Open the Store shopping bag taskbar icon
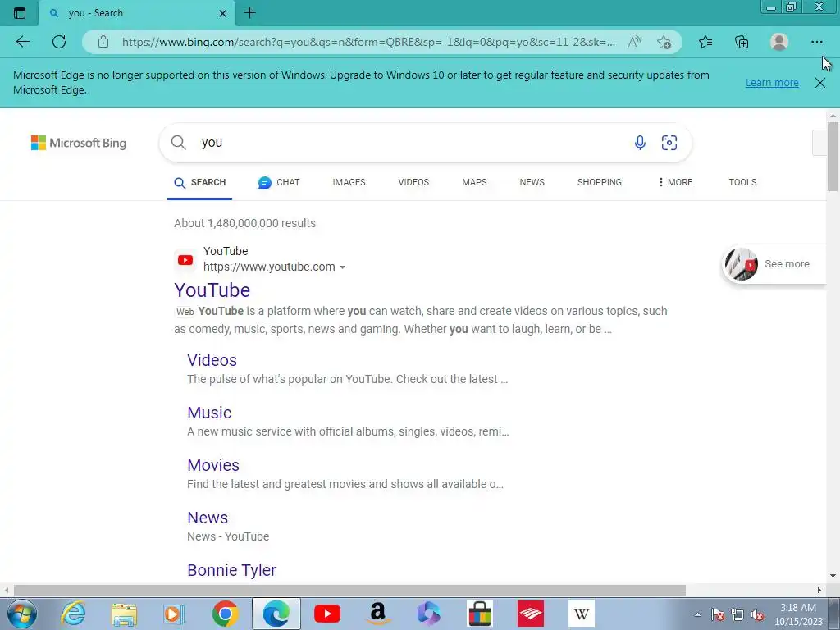The image size is (840, 630). (479, 614)
